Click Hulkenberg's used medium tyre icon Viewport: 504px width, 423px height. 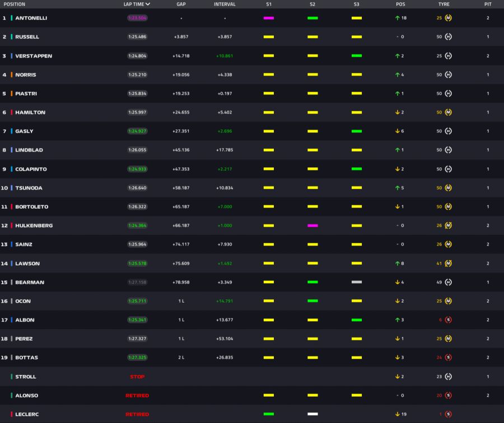(x=449, y=225)
